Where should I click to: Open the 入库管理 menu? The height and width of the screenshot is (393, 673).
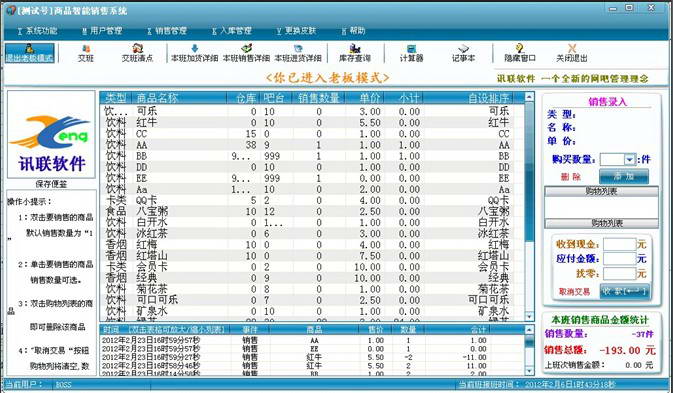[232, 31]
